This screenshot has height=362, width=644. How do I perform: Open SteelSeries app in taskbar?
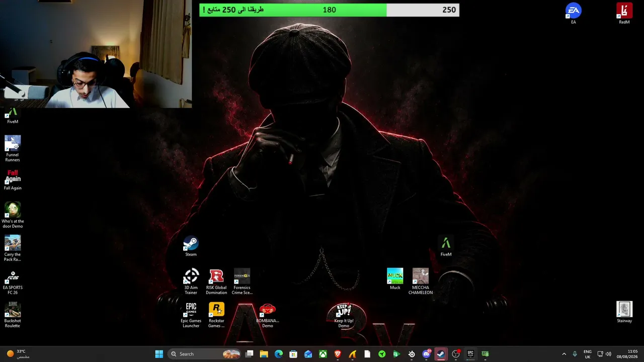[412, 354]
